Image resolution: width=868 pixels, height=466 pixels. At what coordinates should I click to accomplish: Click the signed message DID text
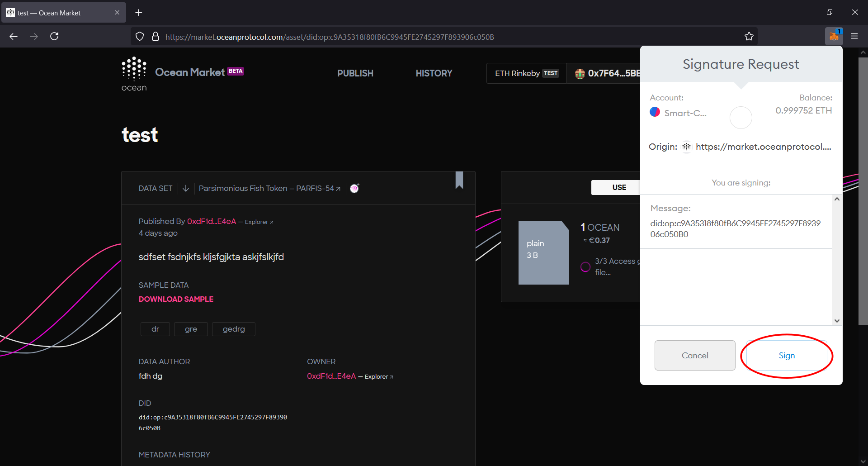pyautogui.click(x=735, y=228)
